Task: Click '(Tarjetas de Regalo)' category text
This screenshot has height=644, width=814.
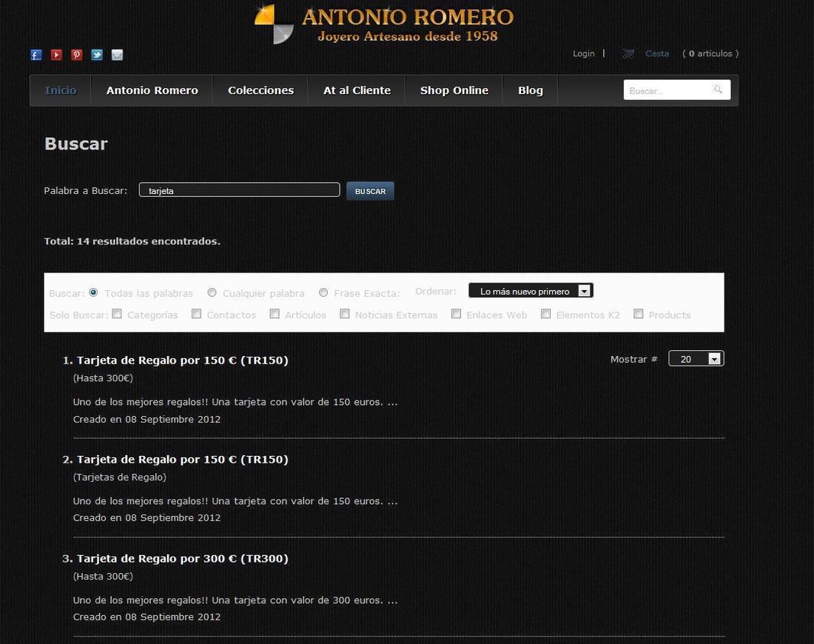Action: 119,477
